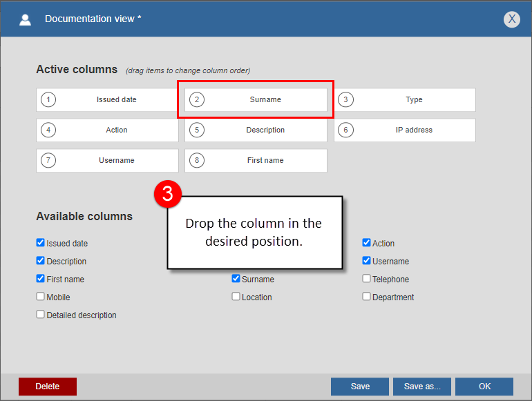Image resolution: width=532 pixels, height=401 pixels.
Task: Uncheck the Description checkbox
Action: click(40, 261)
